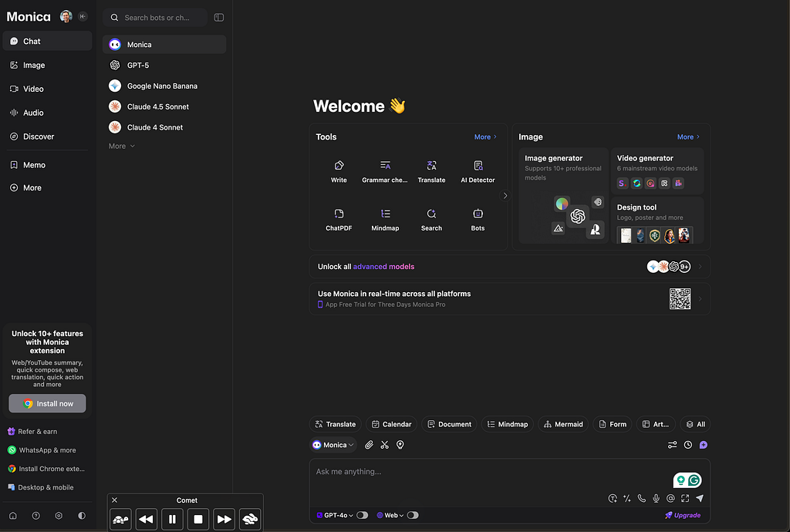Open Memo in the sidebar
Viewport: 790px width, 532px height.
(x=47, y=165)
